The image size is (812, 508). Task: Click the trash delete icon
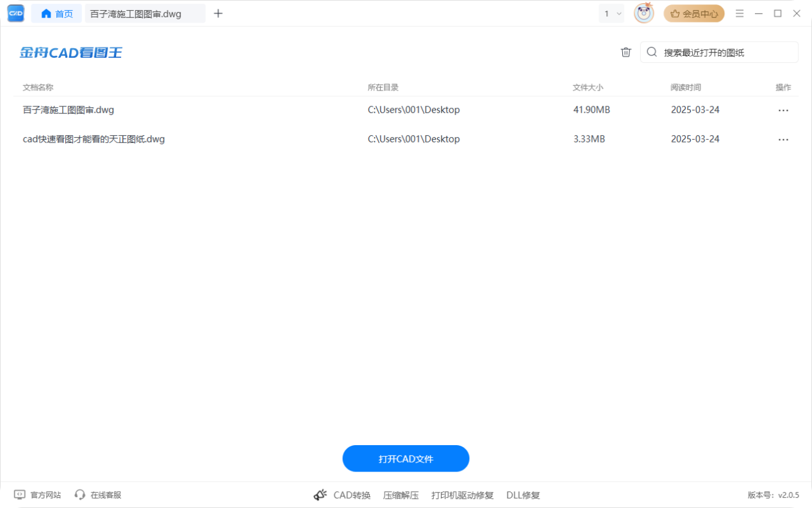626,53
